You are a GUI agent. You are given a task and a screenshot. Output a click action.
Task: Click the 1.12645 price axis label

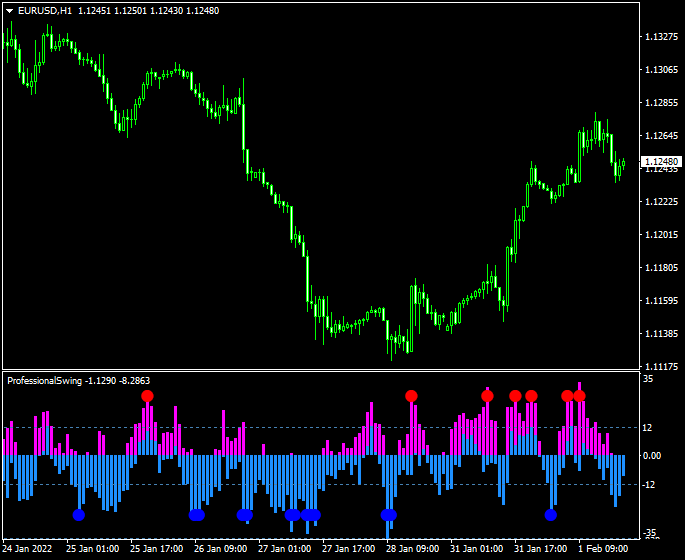661,136
